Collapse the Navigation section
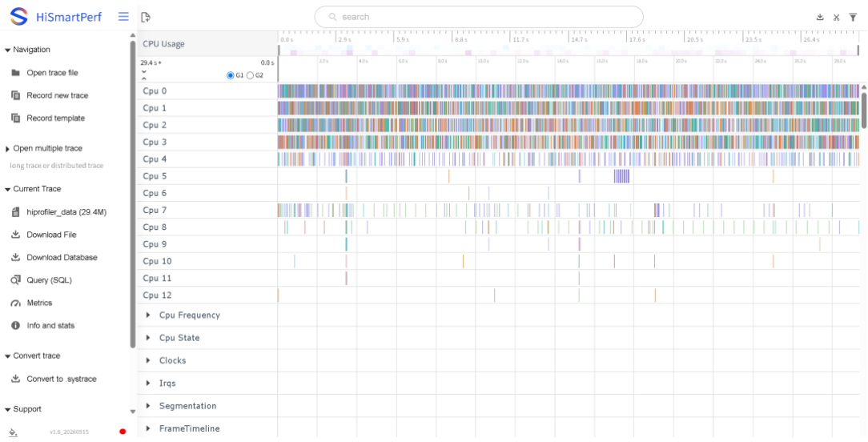Viewport: 868px width, 442px height. coord(8,50)
